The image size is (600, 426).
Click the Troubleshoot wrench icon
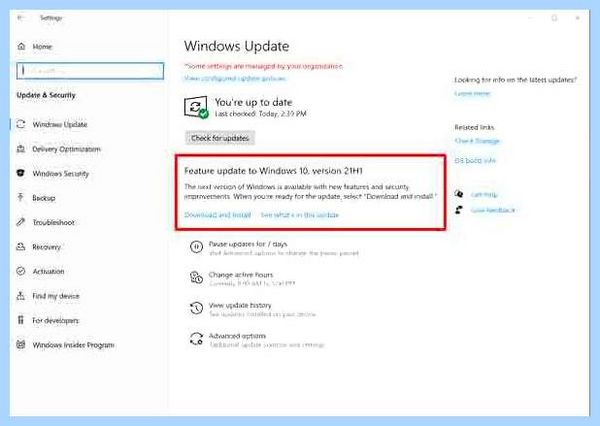(x=21, y=222)
